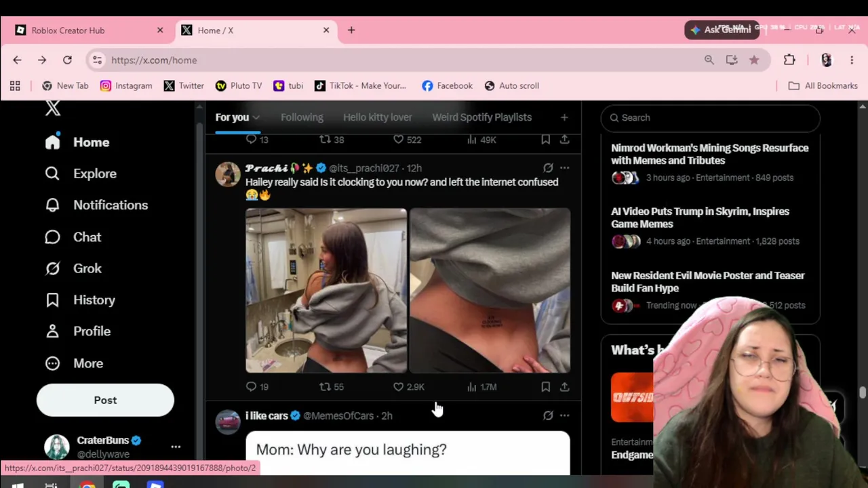Like the post with 522 likes
This screenshot has width=868, height=488.
click(408, 140)
